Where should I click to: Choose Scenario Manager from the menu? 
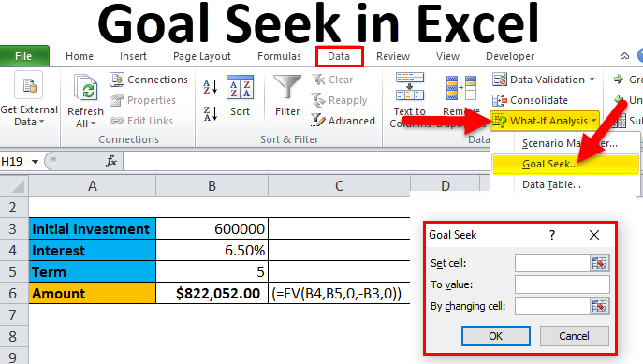click(569, 143)
